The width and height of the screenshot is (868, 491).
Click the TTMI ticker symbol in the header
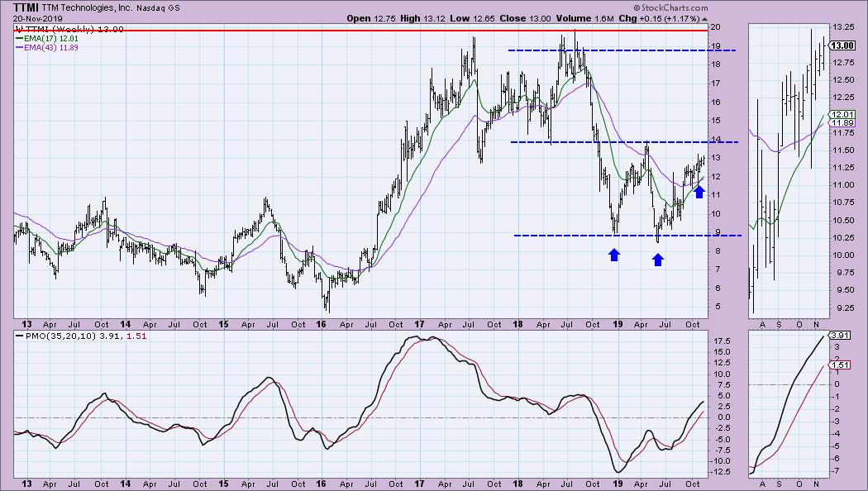coord(26,7)
